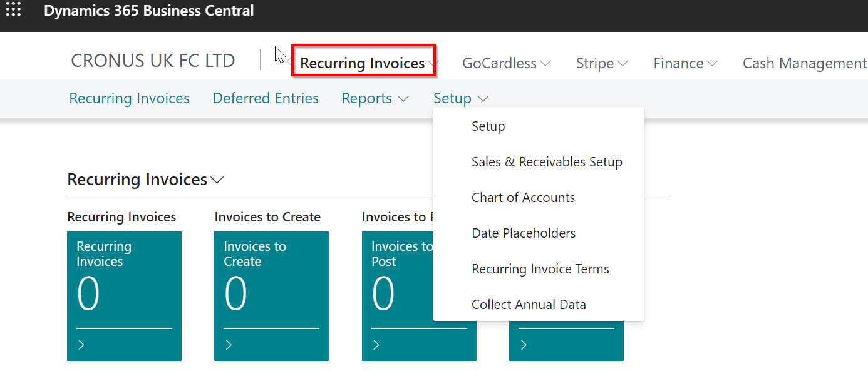Open the Deferred Entries link
868x376 pixels.
pos(266,99)
